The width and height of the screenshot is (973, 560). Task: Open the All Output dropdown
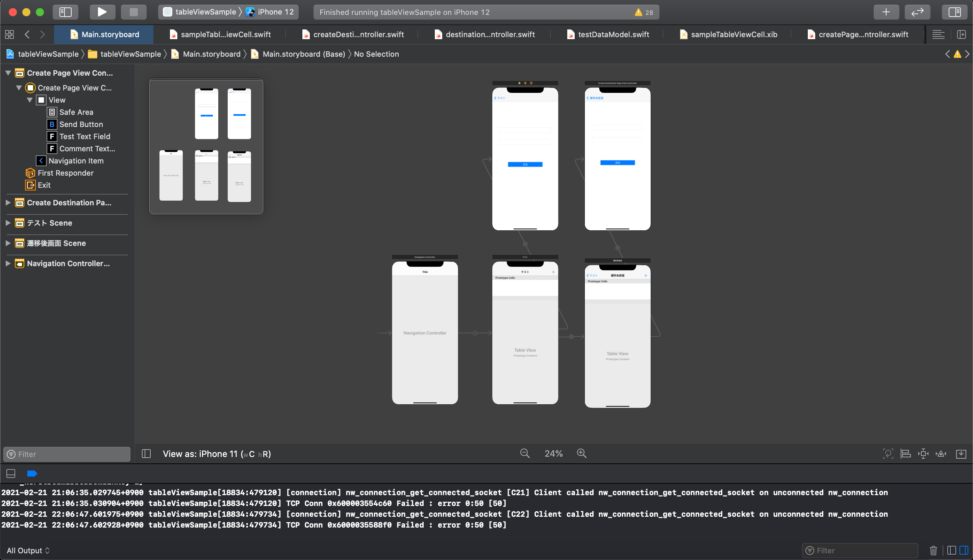pyautogui.click(x=28, y=551)
